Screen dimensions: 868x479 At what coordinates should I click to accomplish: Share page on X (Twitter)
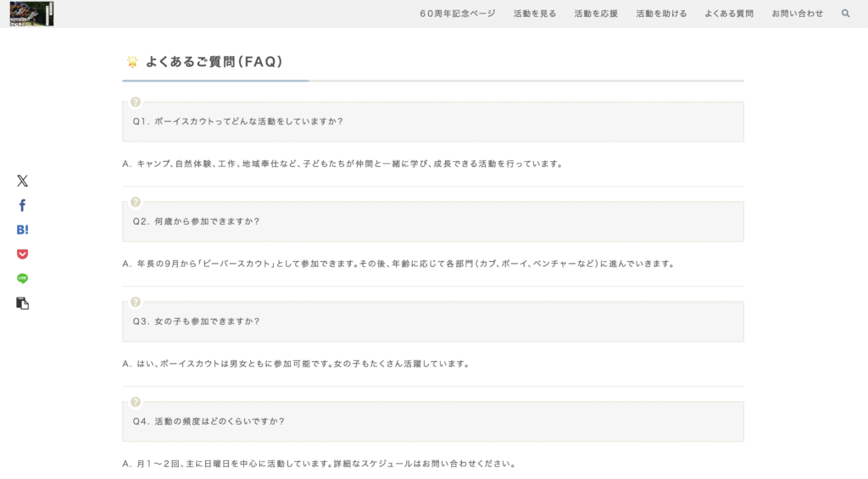coord(22,181)
